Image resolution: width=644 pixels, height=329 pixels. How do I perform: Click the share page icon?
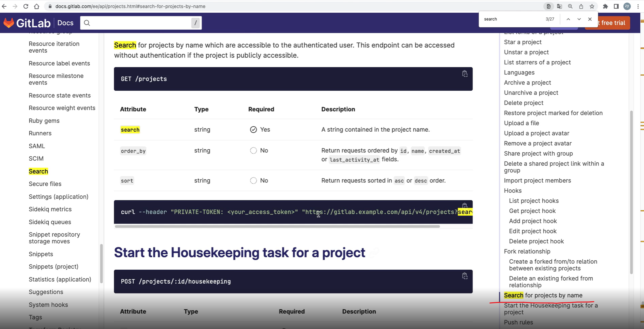pos(581,6)
